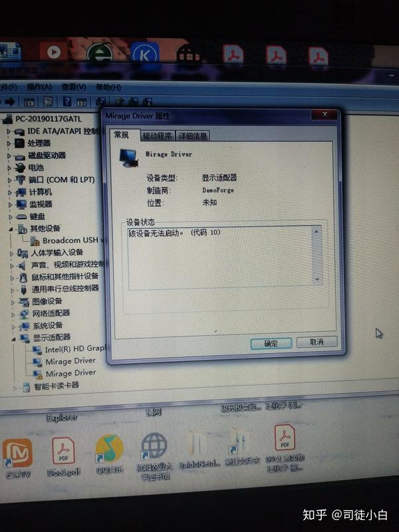Collapse the 其他设备 node
The width and height of the screenshot is (399, 532).
tap(11, 229)
